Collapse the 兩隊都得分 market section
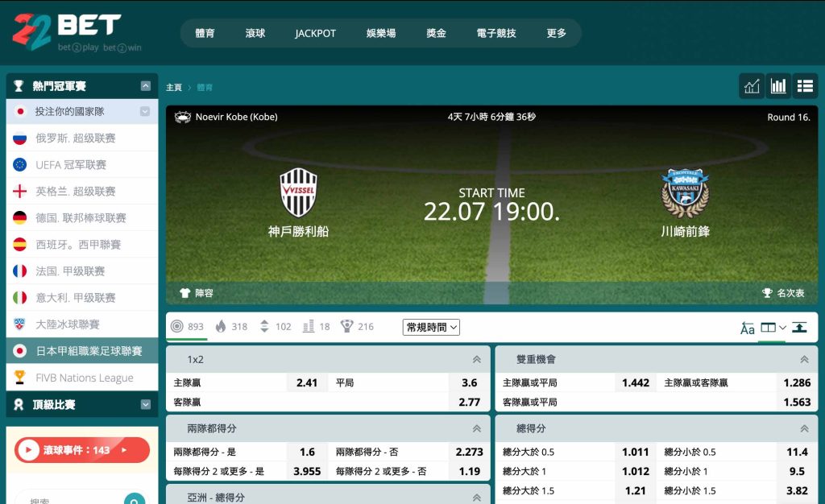The width and height of the screenshot is (825, 504). click(x=477, y=428)
